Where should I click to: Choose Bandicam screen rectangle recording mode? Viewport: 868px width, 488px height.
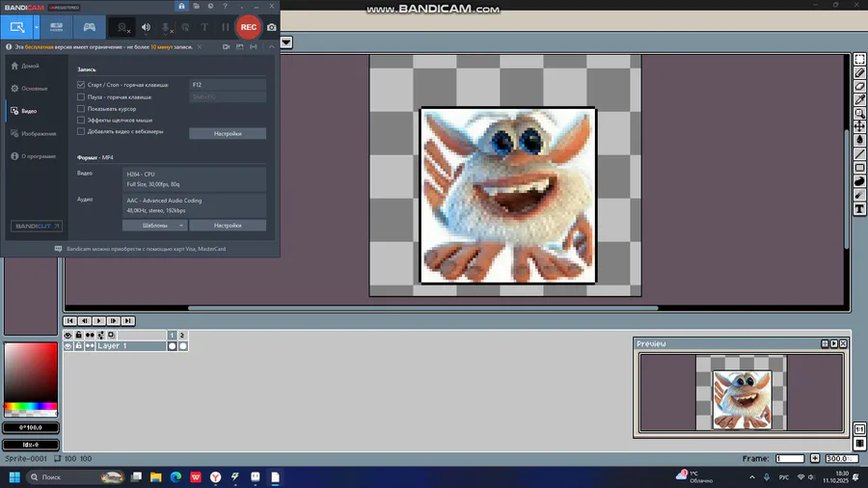[x=17, y=27]
